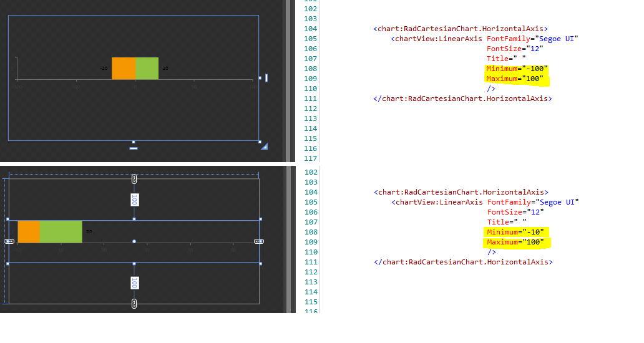Toggle left margin chain-link in lower designer

(x=9, y=241)
